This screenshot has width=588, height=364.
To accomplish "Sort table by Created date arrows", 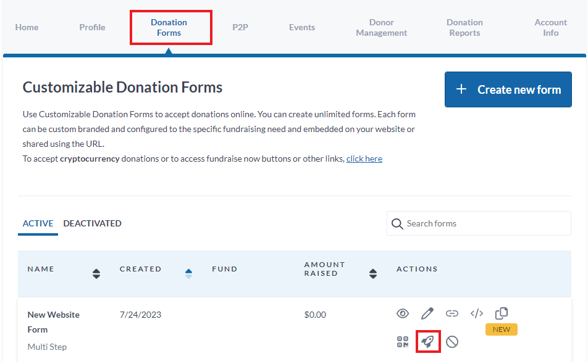I will click(x=188, y=274).
